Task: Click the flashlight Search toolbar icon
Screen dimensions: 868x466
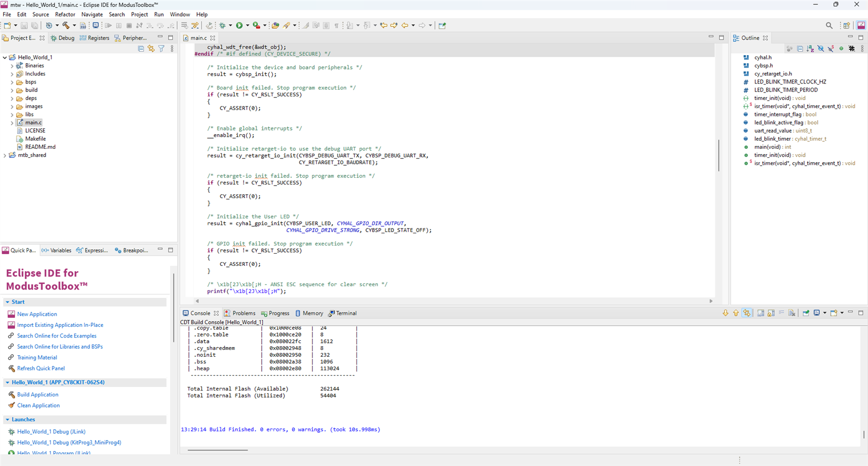Action: pyautogui.click(x=286, y=25)
